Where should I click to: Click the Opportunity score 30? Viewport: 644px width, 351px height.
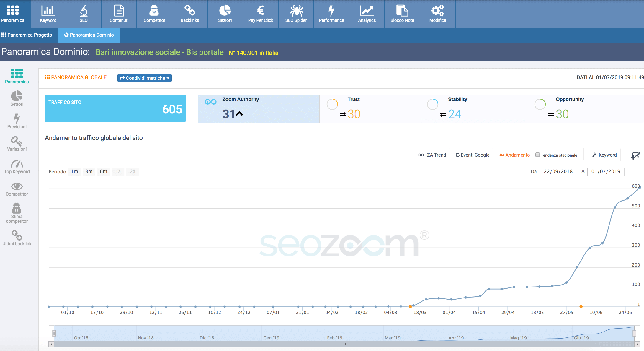tap(562, 114)
